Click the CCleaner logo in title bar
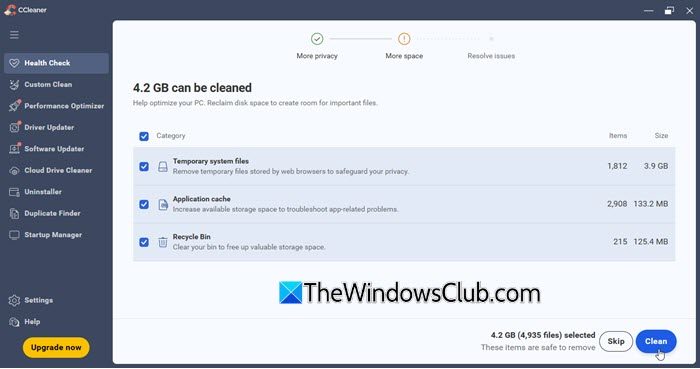Screen dimensions: 700x369 pos(10,10)
